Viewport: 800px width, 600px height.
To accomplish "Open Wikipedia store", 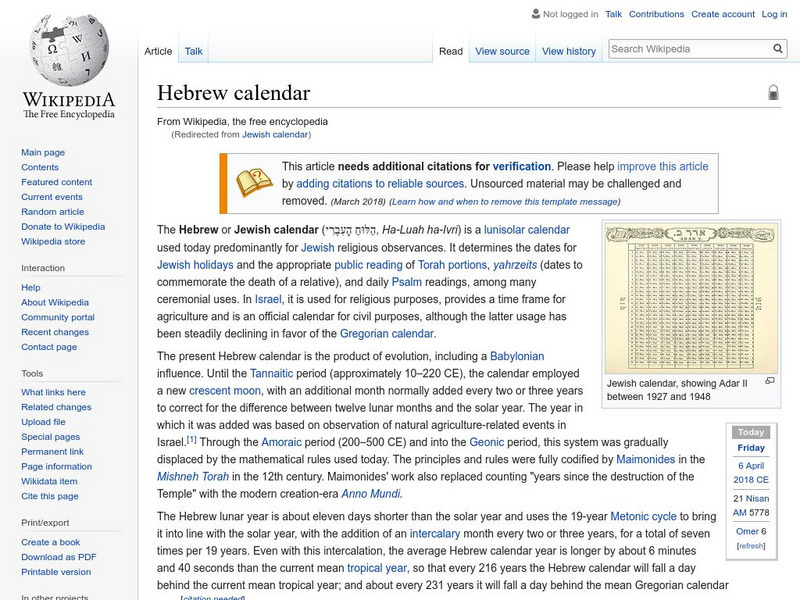I will point(53,241).
